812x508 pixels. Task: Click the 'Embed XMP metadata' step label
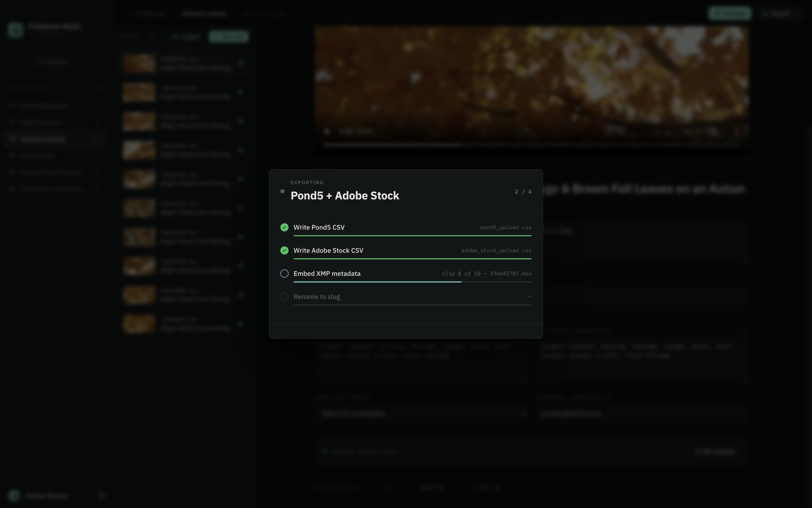click(327, 274)
